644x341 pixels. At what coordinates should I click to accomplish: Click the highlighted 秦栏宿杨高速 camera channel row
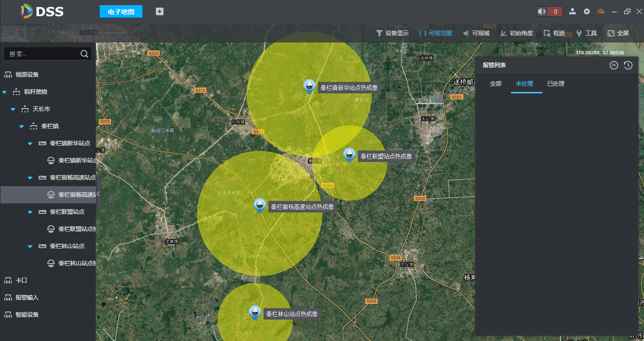pos(48,195)
